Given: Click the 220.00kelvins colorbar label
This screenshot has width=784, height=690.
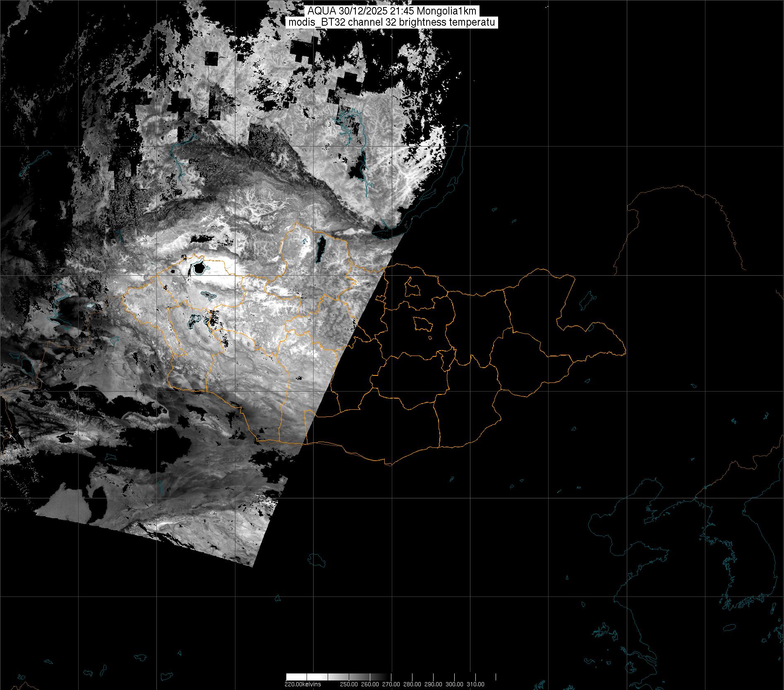Looking at the screenshot, I should (x=302, y=684).
